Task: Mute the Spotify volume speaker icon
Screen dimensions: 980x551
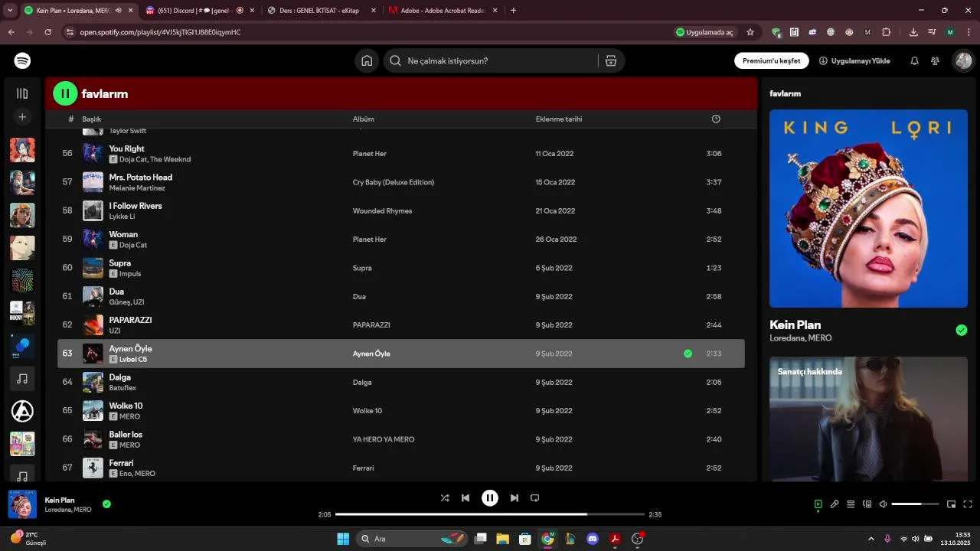Action: coord(883,504)
